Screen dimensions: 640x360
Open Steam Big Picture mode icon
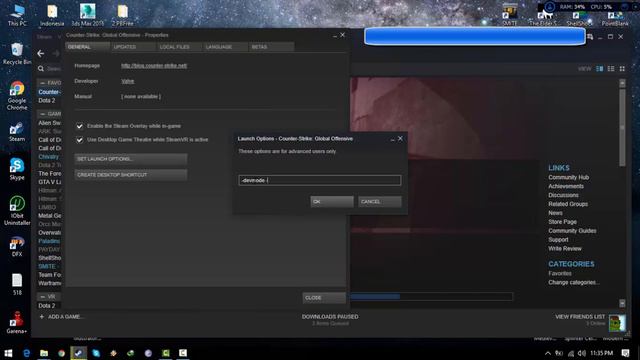[590, 37]
